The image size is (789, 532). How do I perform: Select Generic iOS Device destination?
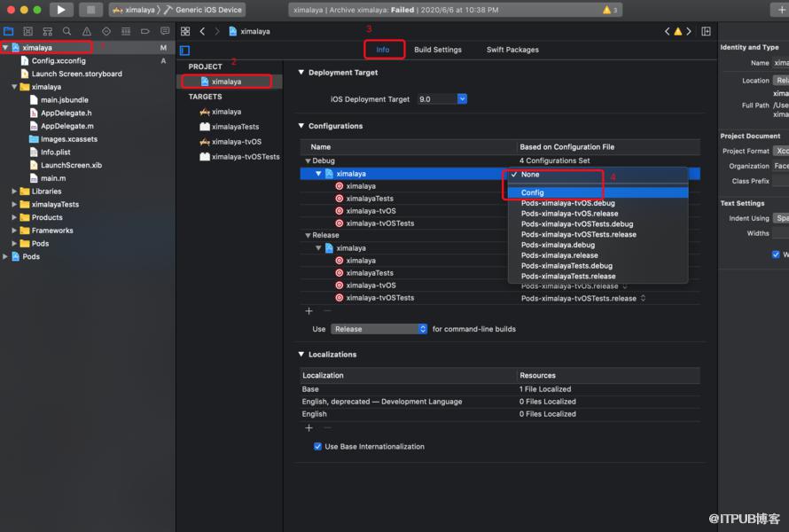point(203,10)
